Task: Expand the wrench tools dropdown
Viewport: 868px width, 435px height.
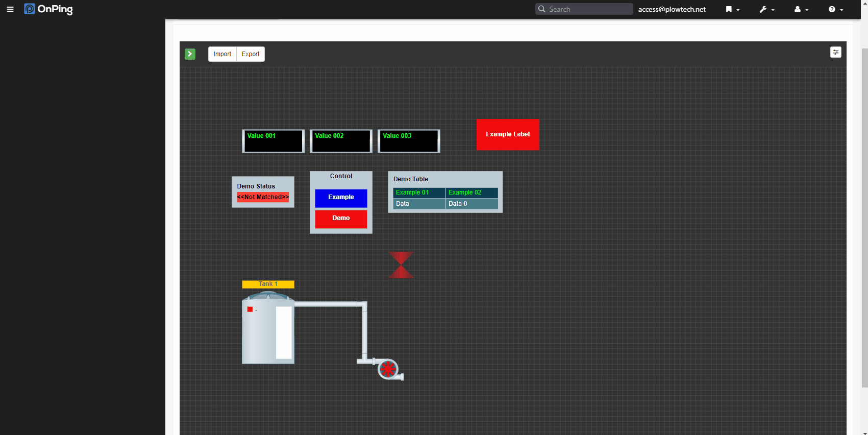Action: coord(766,9)
